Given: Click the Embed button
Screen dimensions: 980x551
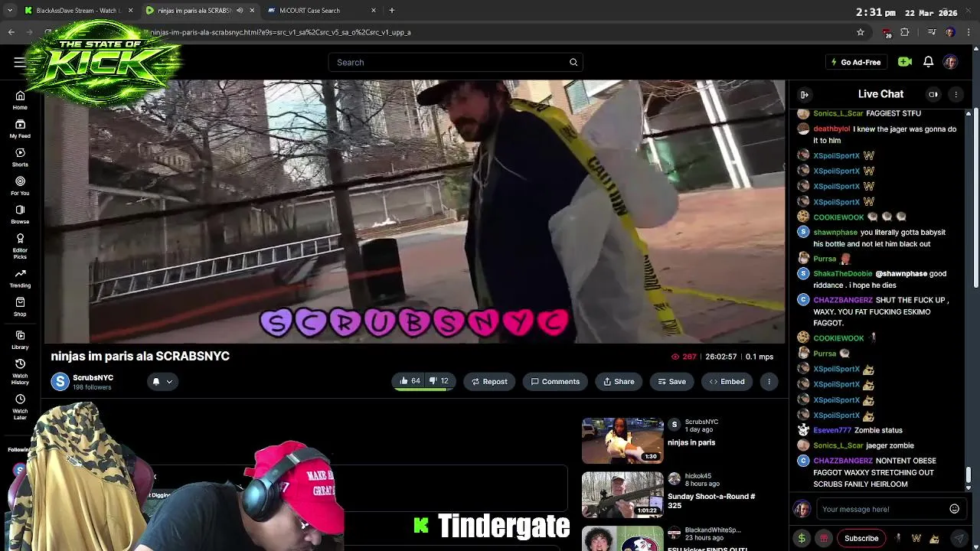Looking at the screenshot, I should 727,381.
